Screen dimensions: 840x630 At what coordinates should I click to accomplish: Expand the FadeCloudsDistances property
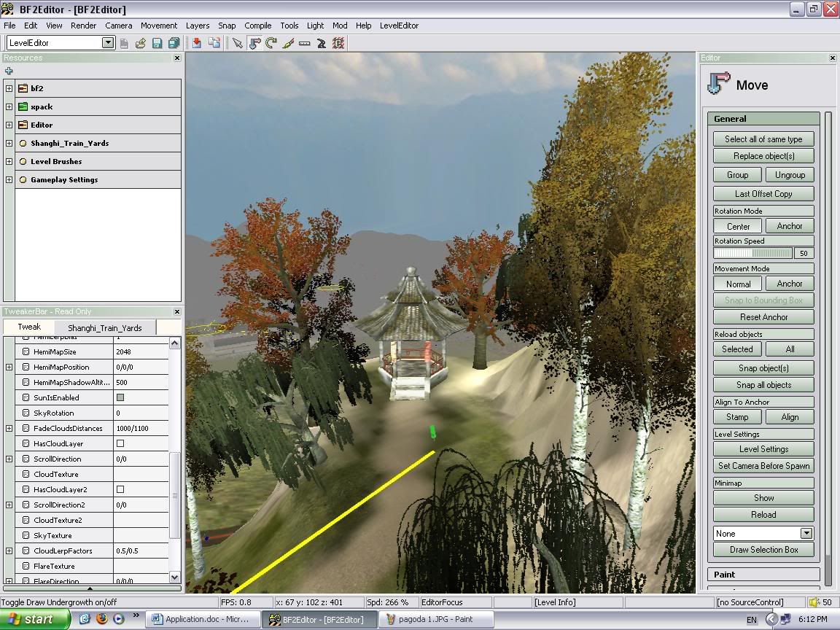9,428
